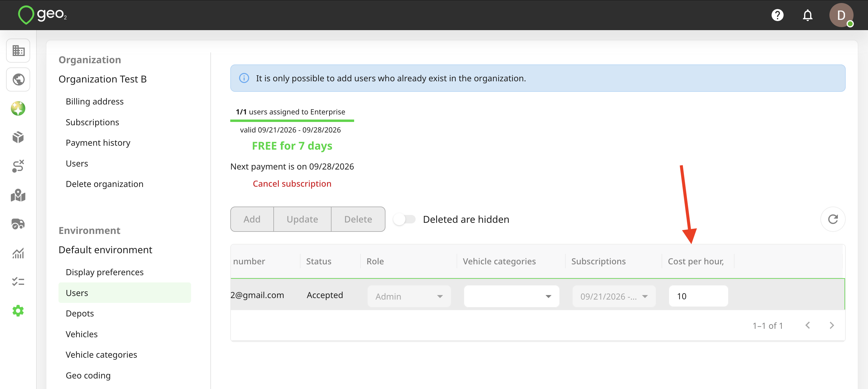Viewport: 868px width, 389px height.
Task: Click the Update button
Action: point(302,219)
